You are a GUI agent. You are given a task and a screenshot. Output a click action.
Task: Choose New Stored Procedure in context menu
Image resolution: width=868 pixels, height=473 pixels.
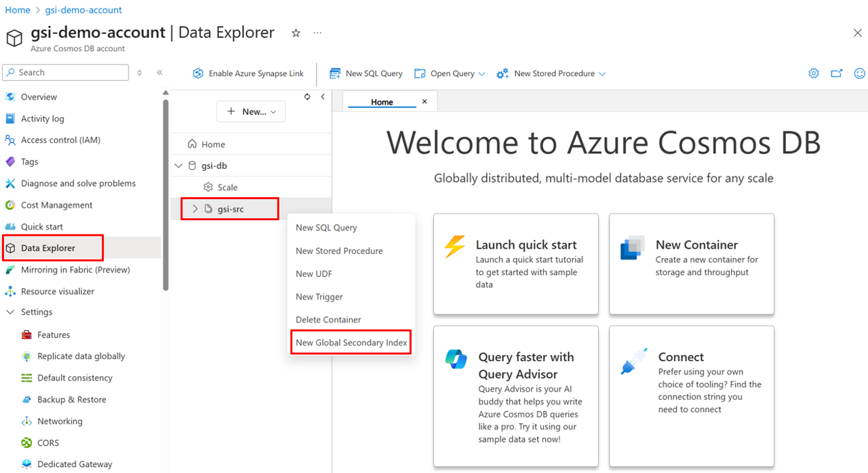pos(339,251)
